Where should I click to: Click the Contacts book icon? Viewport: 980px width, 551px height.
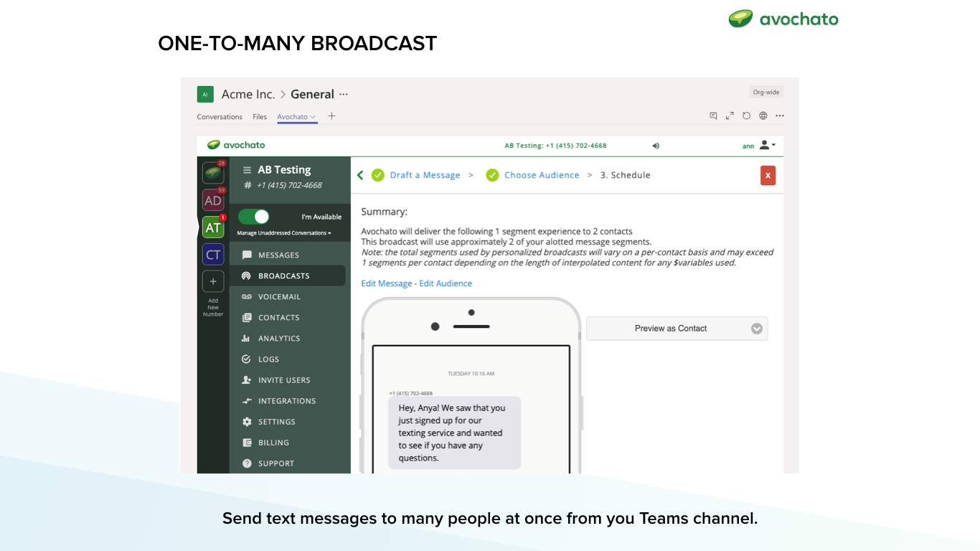coord(247,317)
